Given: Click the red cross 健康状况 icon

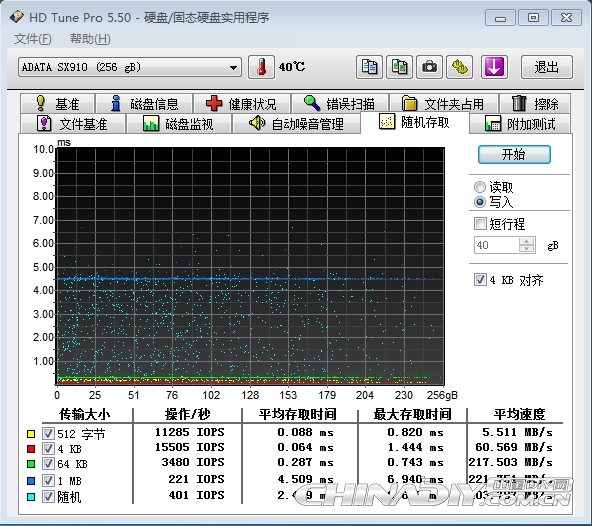Looking at the screenshot, I should click(x=214, y=103).
